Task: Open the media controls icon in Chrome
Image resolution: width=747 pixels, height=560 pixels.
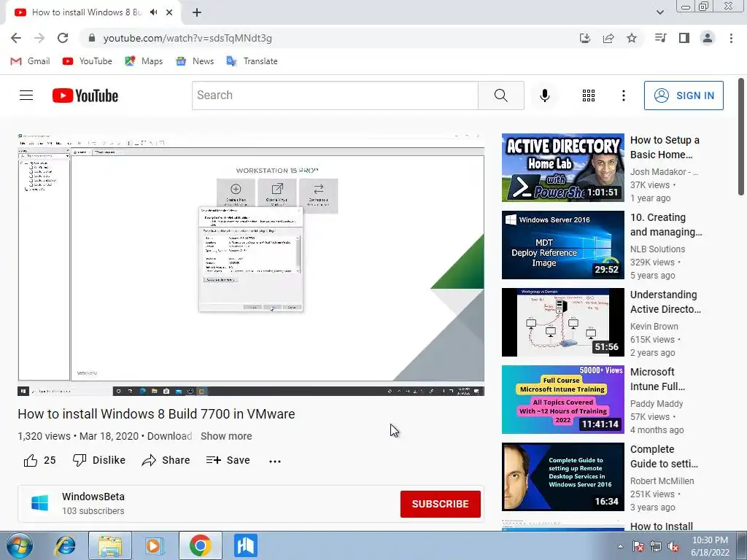Action: coord(660,38)
